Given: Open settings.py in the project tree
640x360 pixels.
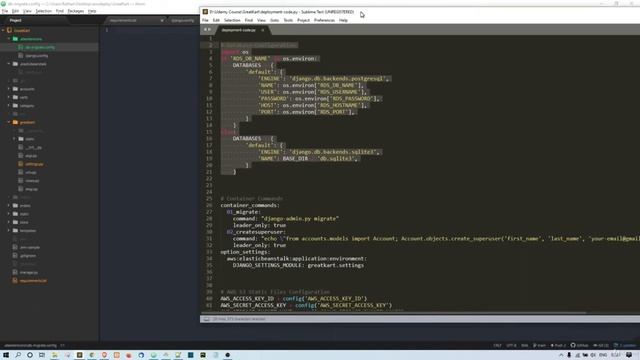Looking at the screenshot, I should [x=34, y=164].
